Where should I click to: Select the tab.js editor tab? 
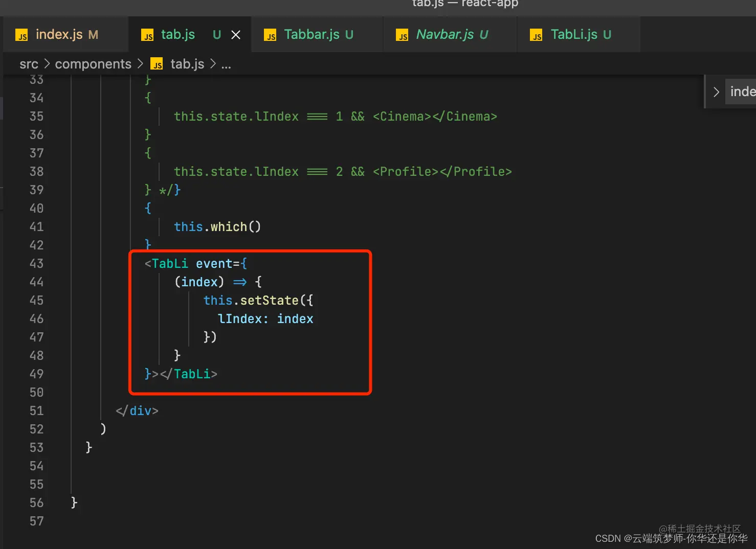tap(189, 35)
